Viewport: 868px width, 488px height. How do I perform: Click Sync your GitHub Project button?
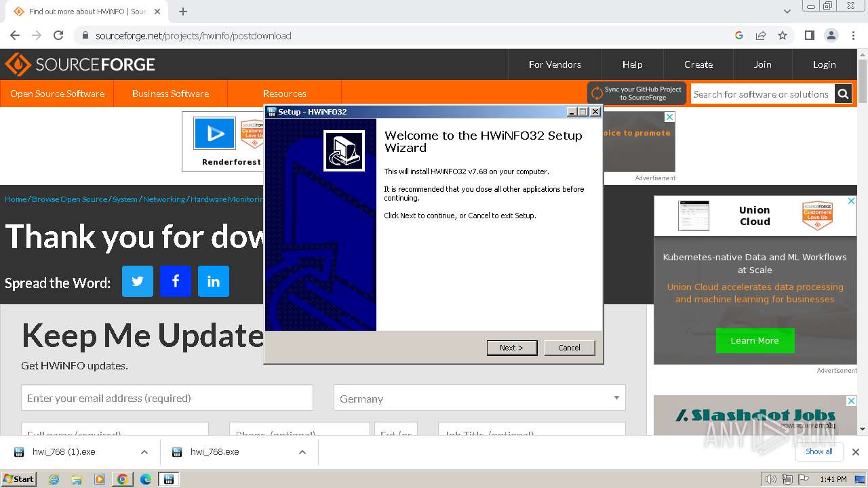point(637,94)
